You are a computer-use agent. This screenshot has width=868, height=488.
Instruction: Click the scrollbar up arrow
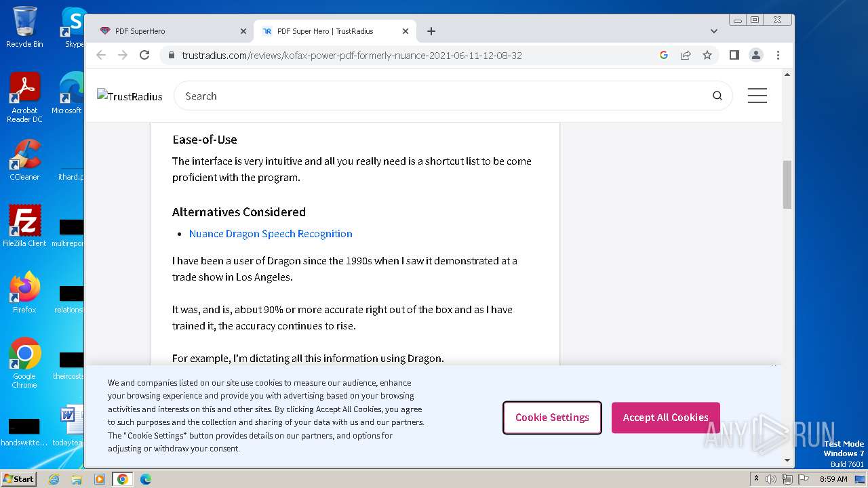click(x=787, y=74)
